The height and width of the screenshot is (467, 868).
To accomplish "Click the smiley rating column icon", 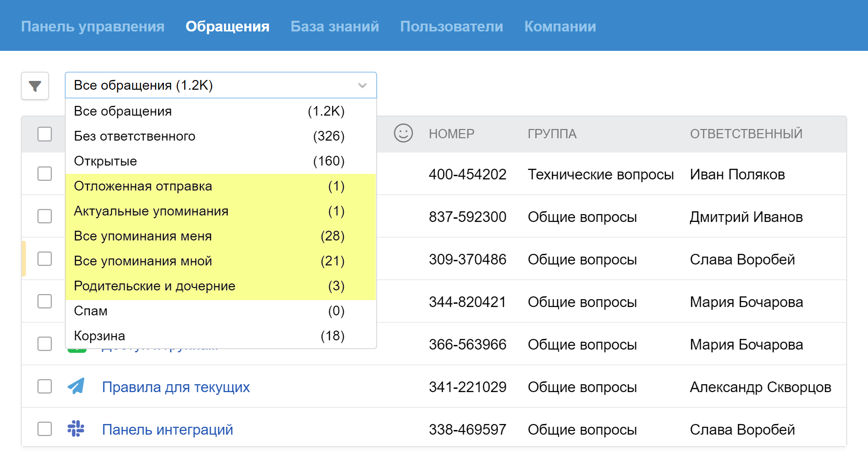I will [403, 133].
